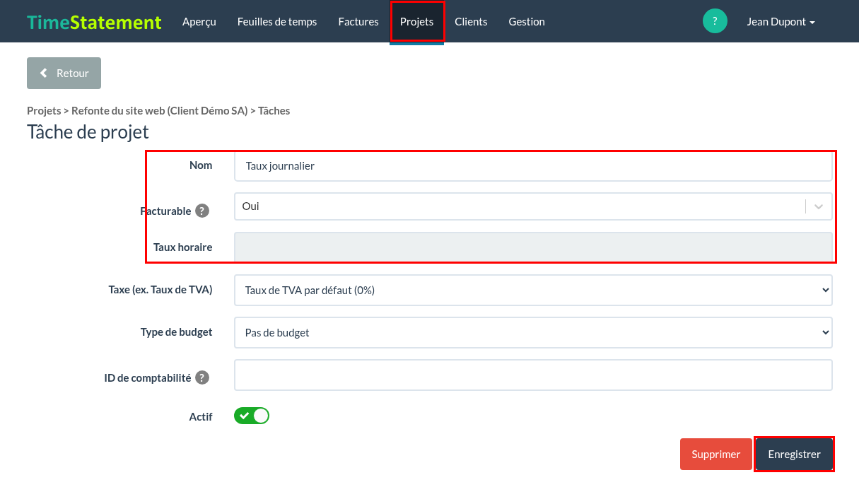Viewport: 859px width, 504px height.
Task: Follow the Projets breadcrumb link
Action: pos(44,111)
